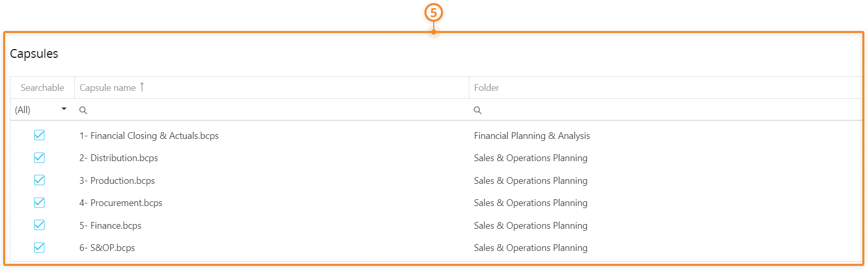This screenshot has width=868, height=269.
Task: Sort by the Capsule name column header
Action: (x=108, y=88)
